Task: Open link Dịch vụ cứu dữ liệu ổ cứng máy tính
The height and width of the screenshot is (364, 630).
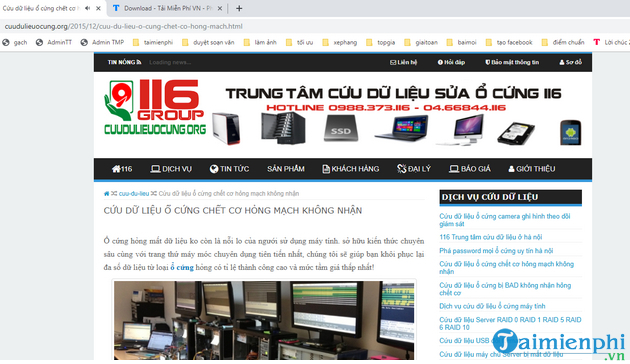Action: coord(492,306)
